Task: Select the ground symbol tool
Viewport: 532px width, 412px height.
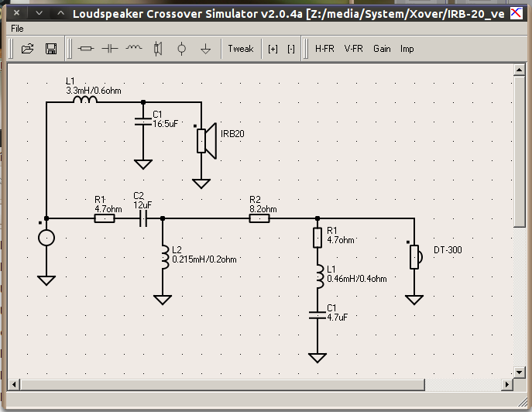Action: pyautogui.click(x=205, y=49)
